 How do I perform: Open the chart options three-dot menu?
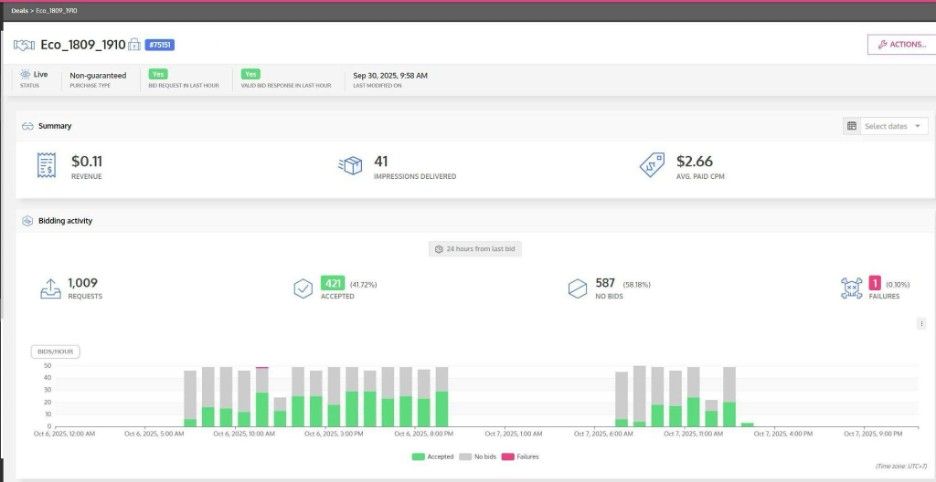(922, 324)
